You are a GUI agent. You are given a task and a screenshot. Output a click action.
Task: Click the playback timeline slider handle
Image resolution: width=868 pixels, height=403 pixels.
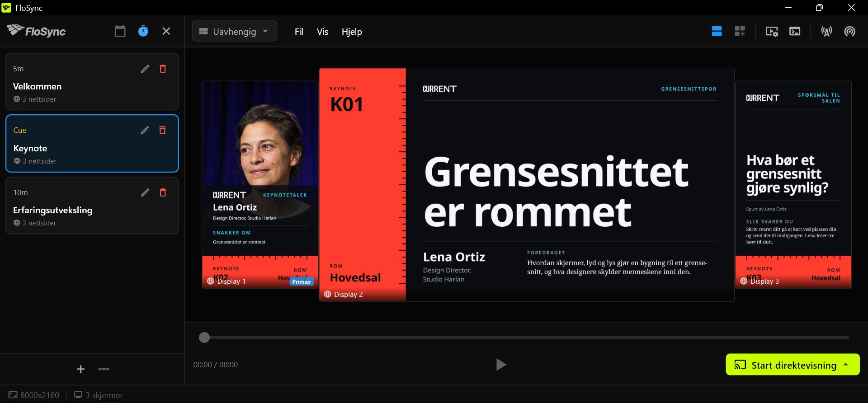(204, 337)
